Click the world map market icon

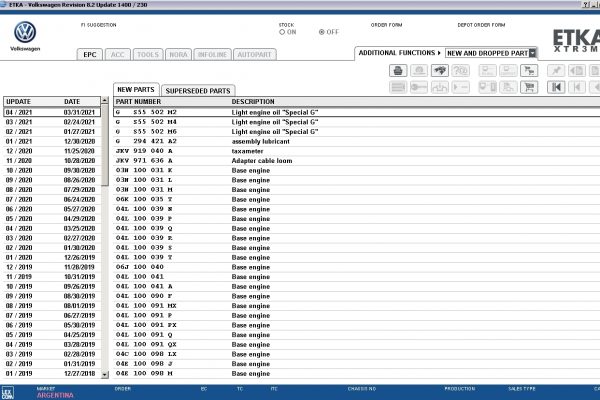(x=440, y=70)
